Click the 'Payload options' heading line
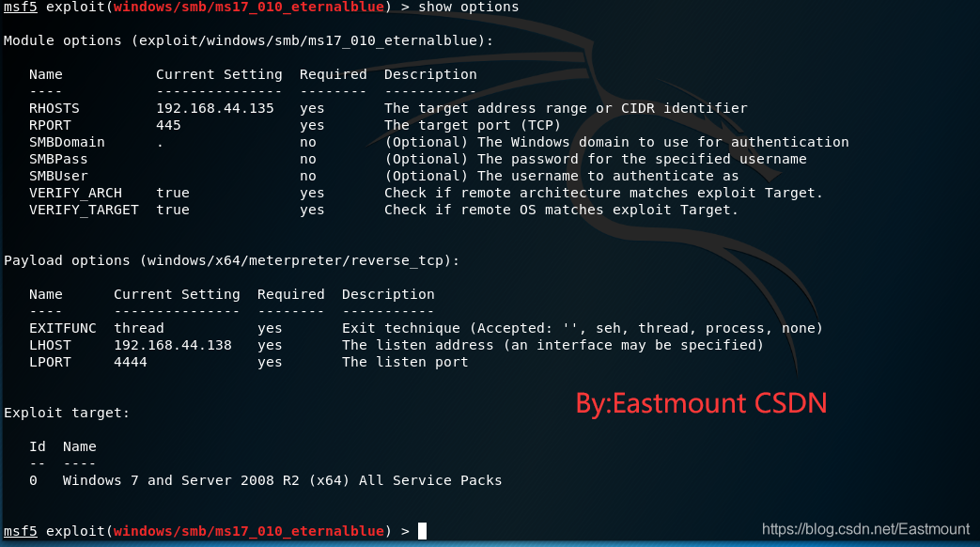Viewport: 980px width, 547px height. coord(232,260)
